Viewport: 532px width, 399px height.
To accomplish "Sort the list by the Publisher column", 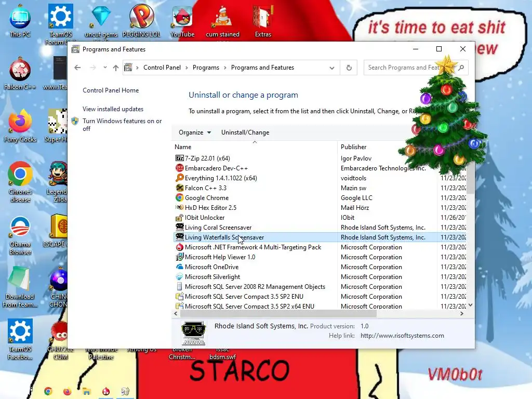I will pos(387,147).
